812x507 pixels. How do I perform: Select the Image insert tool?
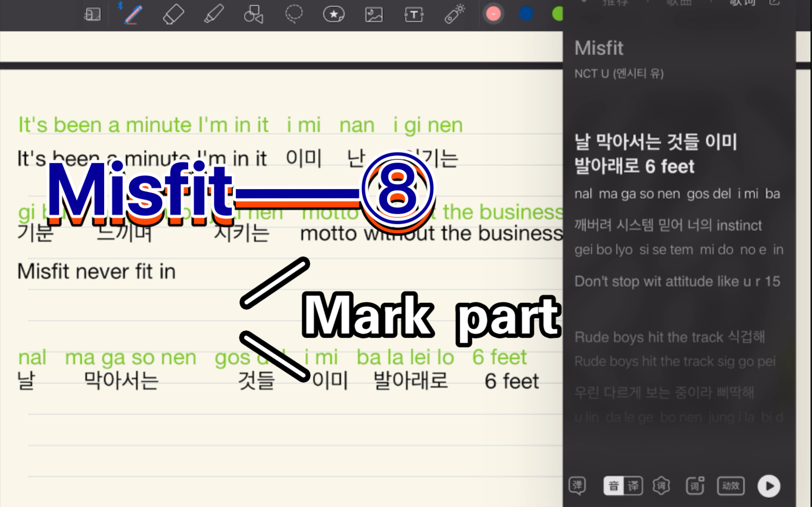coord(374,15)
